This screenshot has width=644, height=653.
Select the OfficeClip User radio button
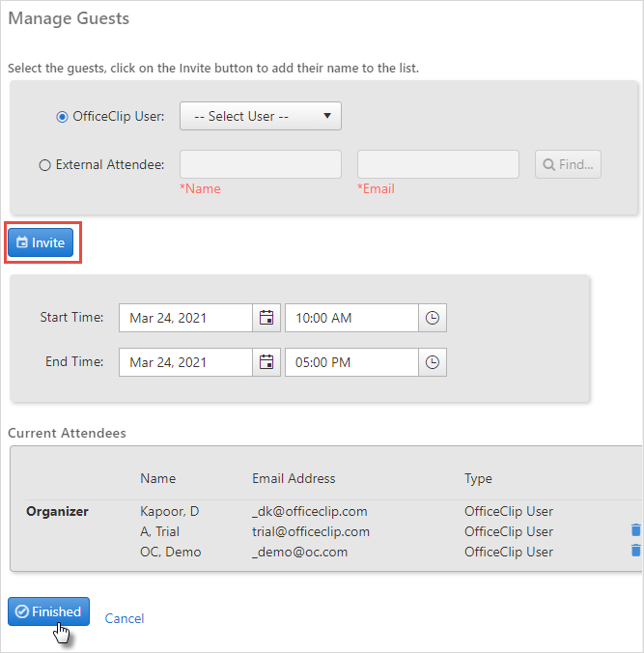(62, 117)
